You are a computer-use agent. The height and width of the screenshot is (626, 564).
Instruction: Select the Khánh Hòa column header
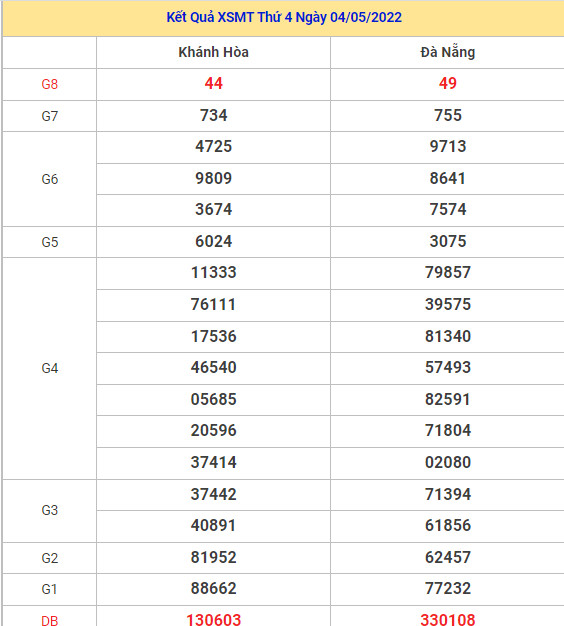pos(214,52)
